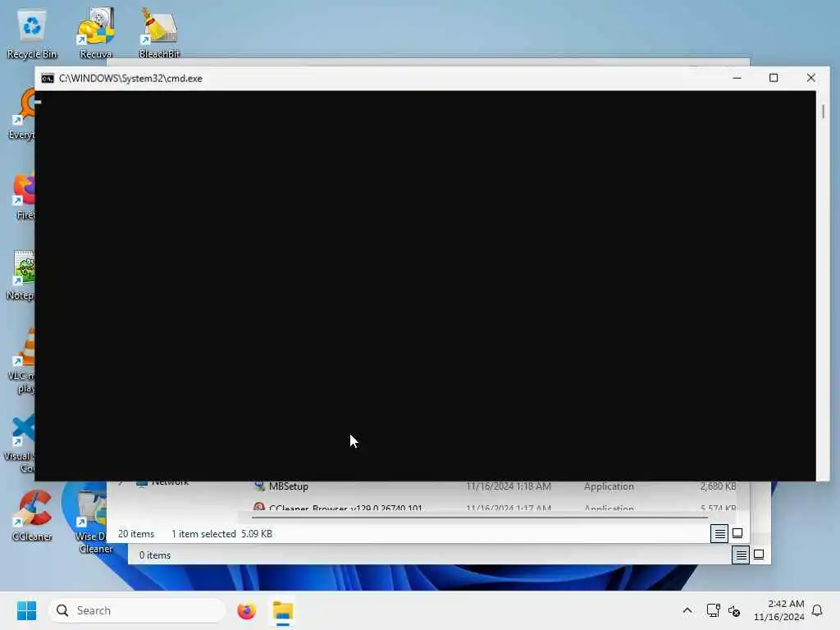Select the Notepad++ desktop shortcut
Image resolution: width=840 pixels, height=630 pixels.
[21, 276]
